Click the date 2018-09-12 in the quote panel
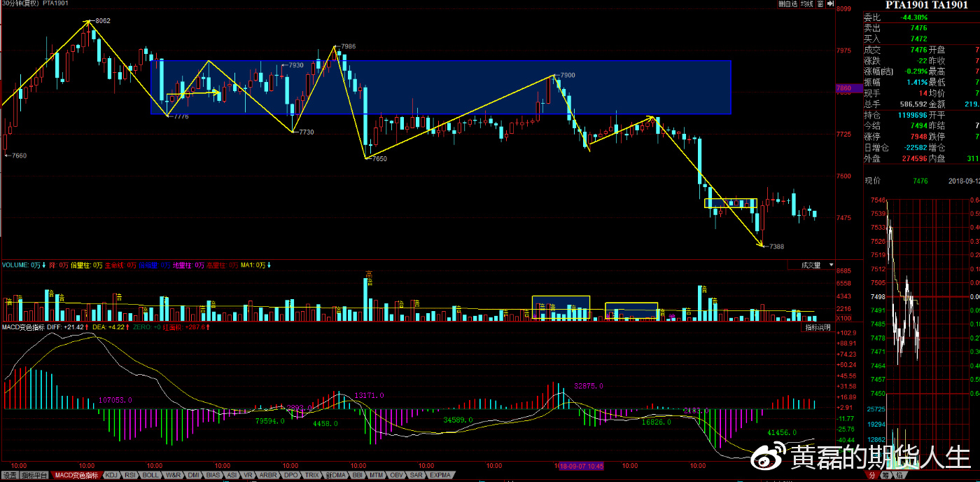980x482 pixels. pyautogui.click(x=964, y=181)
